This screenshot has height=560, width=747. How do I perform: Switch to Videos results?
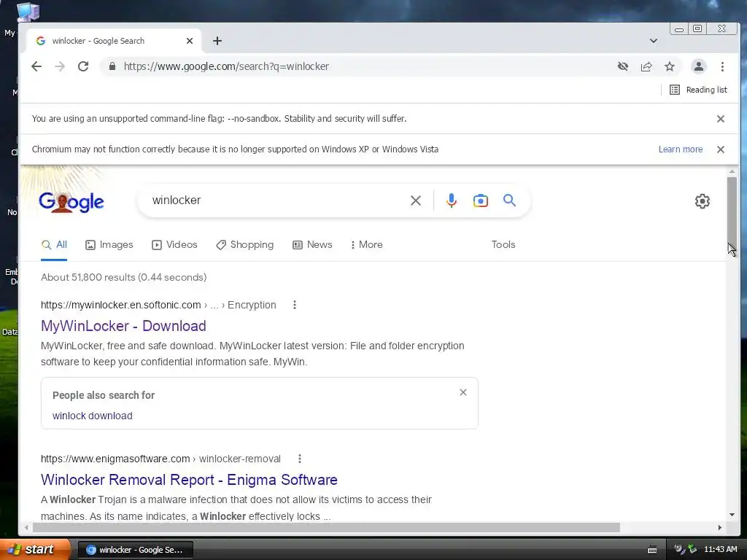pyautogui.click(x=174, y=245)
